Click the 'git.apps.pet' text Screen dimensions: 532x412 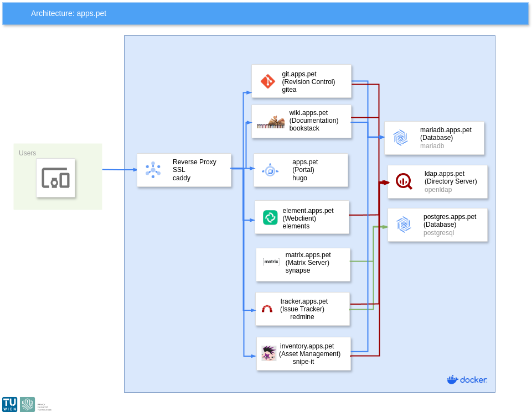(x=299, y=74)
